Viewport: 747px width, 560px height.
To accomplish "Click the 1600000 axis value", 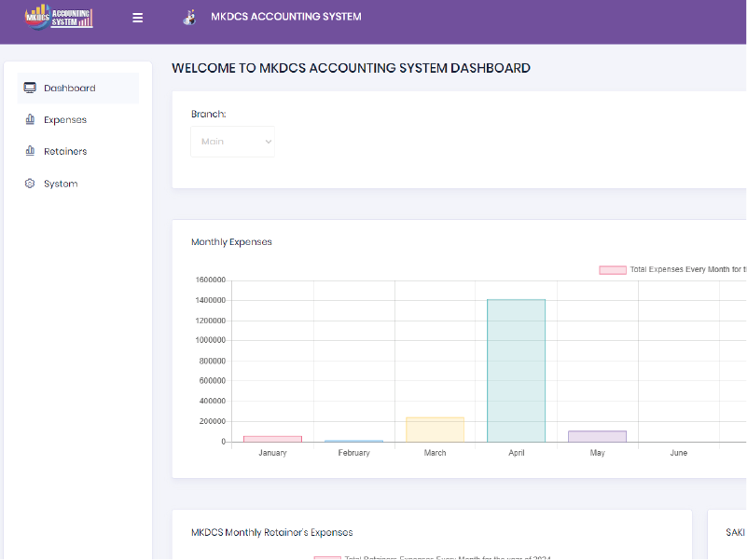I will coord(210,280).
